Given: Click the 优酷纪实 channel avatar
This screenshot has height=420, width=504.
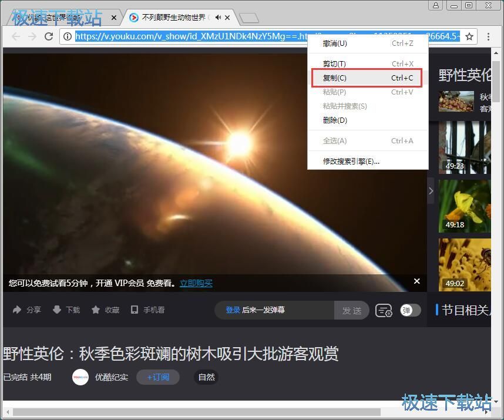Looking at the screenshot, I should coord(80,377).
